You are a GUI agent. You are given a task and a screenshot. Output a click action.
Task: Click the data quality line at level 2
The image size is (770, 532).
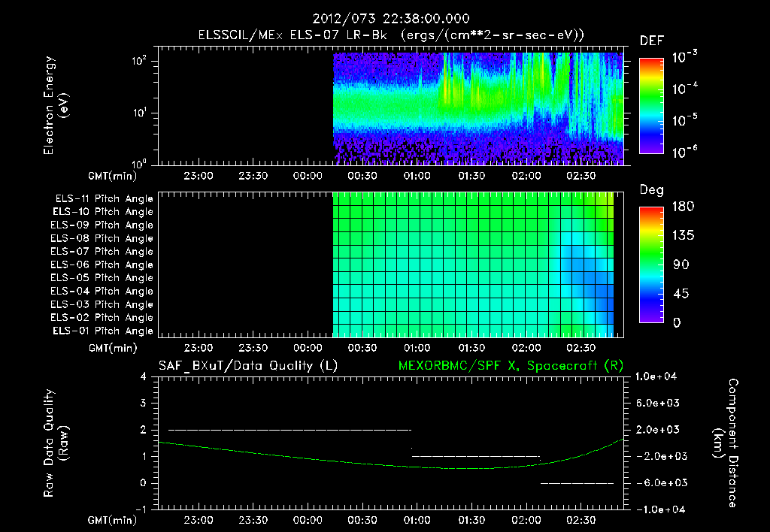point(290,430)
